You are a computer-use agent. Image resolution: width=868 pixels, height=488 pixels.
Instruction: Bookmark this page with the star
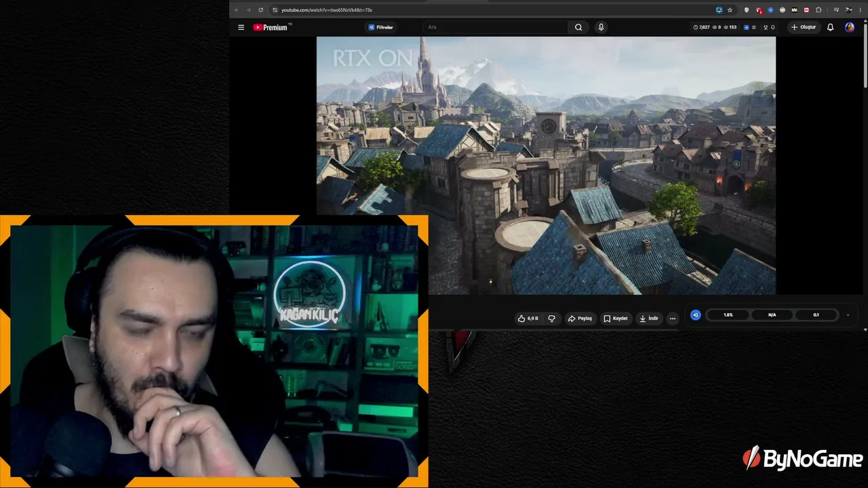pyautogui.click(x=730, y=10)
